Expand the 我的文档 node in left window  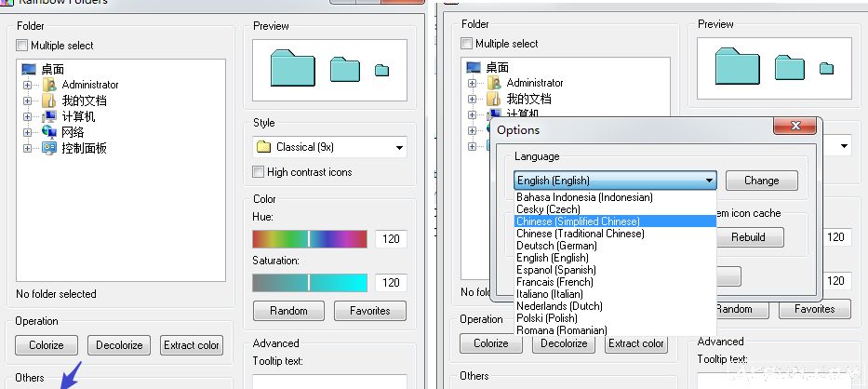27,101
